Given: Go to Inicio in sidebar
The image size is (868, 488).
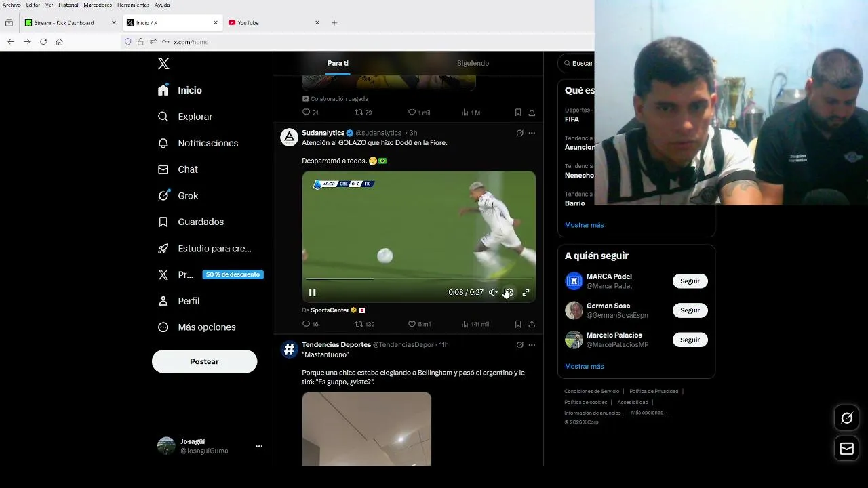Looking at the screenshot, I should coord(180,90).
